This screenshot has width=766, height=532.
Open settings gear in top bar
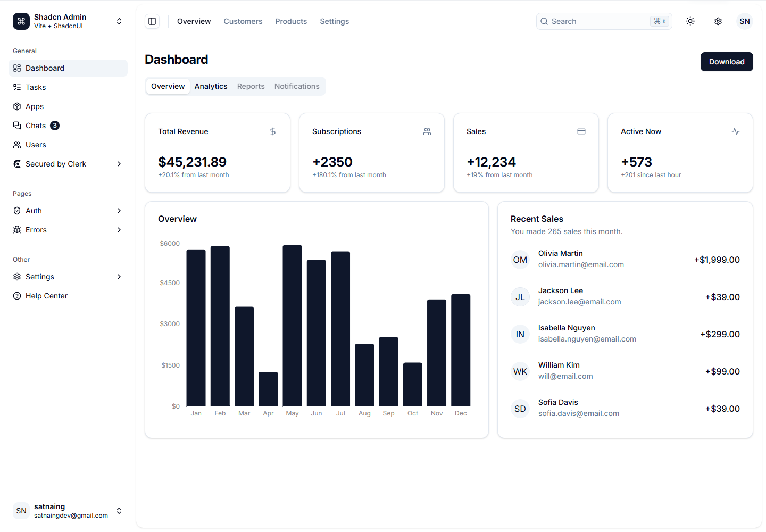coord(718,21)
